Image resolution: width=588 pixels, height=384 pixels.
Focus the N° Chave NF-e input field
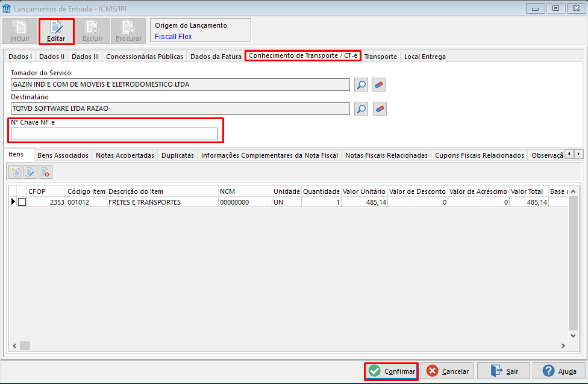114,134
